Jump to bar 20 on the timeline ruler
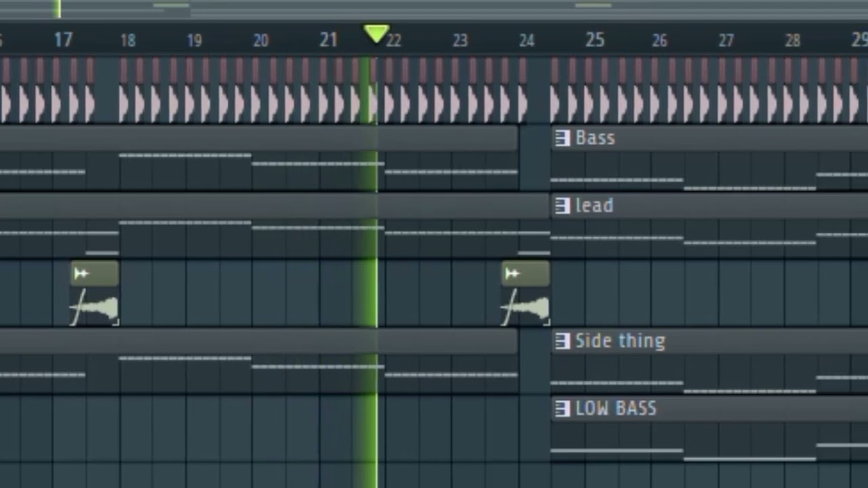868x488 pixels. point(260,41)
